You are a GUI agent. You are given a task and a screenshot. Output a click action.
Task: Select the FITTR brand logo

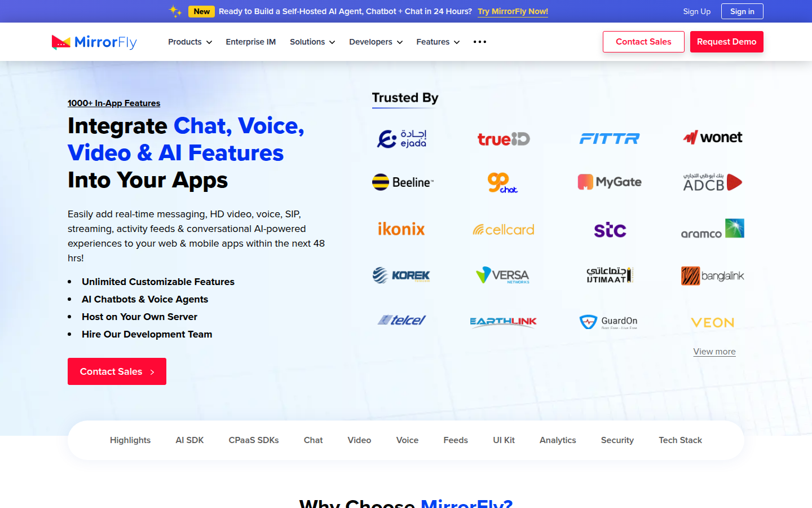(609, 139)
